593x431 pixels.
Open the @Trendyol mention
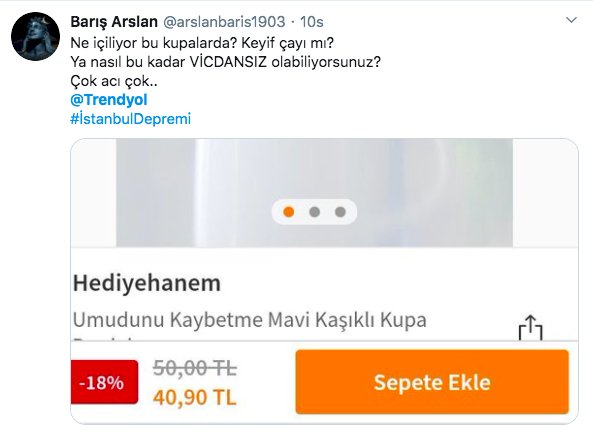[109, 100]
